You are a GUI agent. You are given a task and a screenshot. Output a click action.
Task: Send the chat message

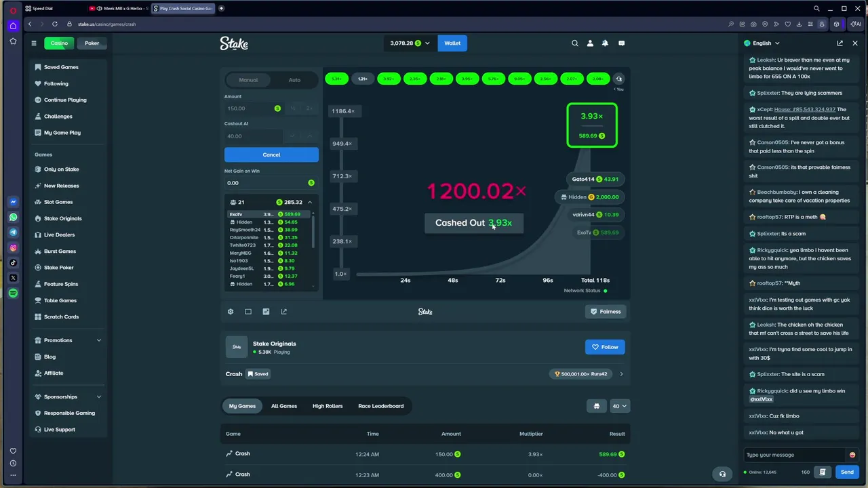(x=847, y=472)
